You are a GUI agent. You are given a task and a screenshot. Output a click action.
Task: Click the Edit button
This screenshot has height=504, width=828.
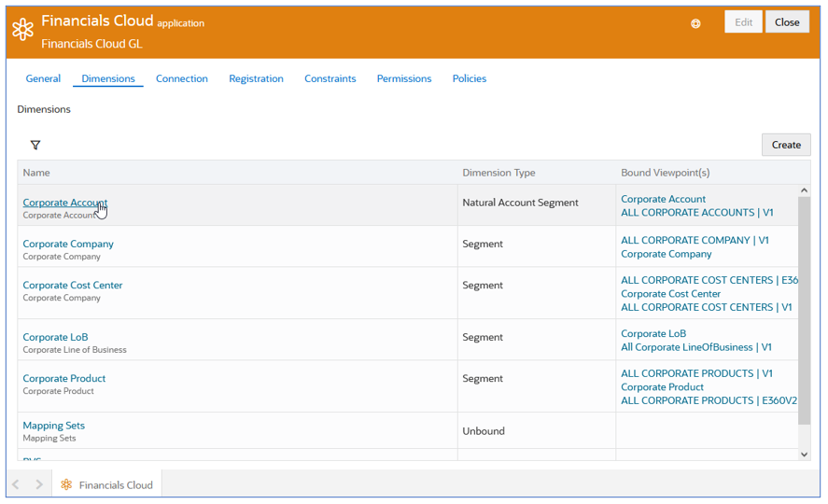pyautogui.click(x=743, y=22)
